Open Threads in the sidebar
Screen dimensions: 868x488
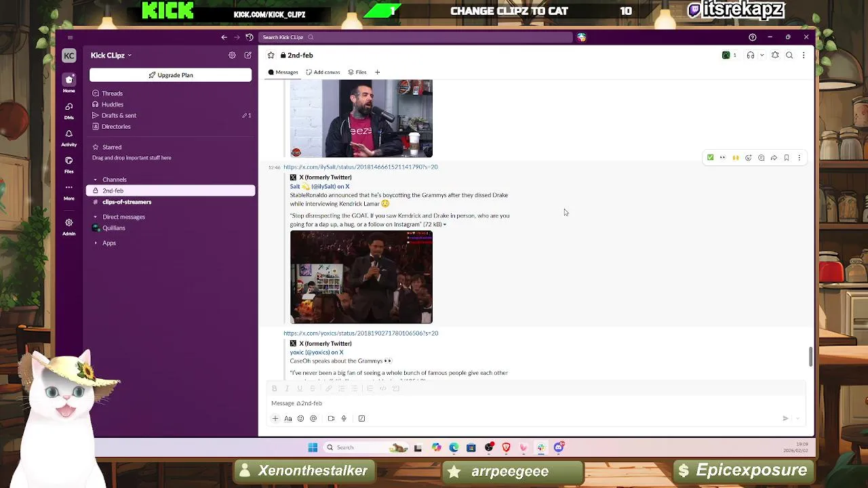(171, 94)
